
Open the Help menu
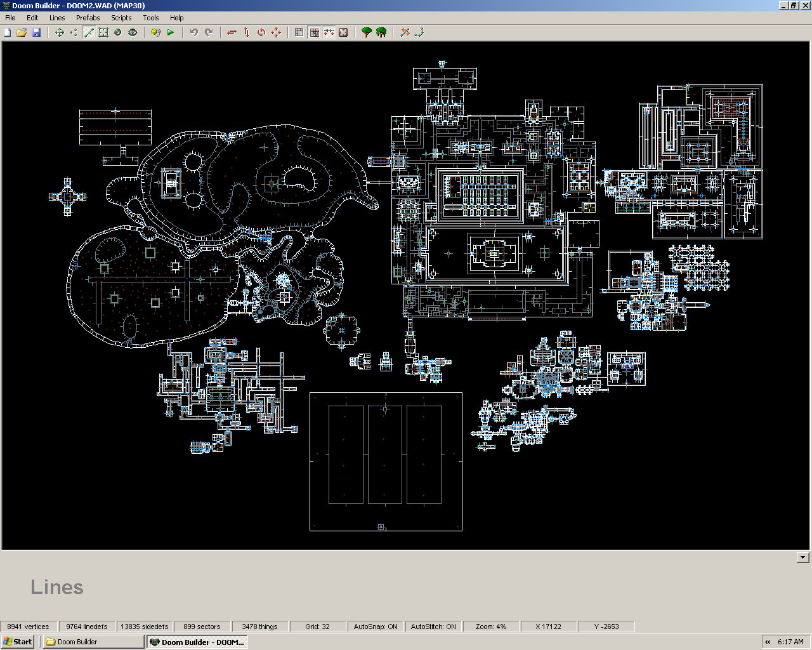click(x=177, y=18)
